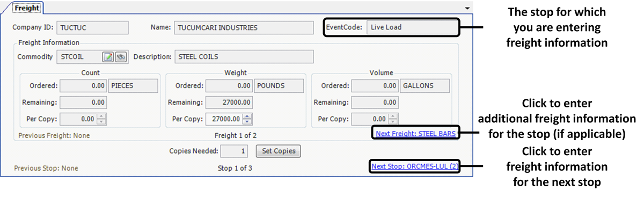Image resolution: width=644 pixels, height=197 pixels.
Task: Click the EventCode Live Load field
Action: point(411,27)
